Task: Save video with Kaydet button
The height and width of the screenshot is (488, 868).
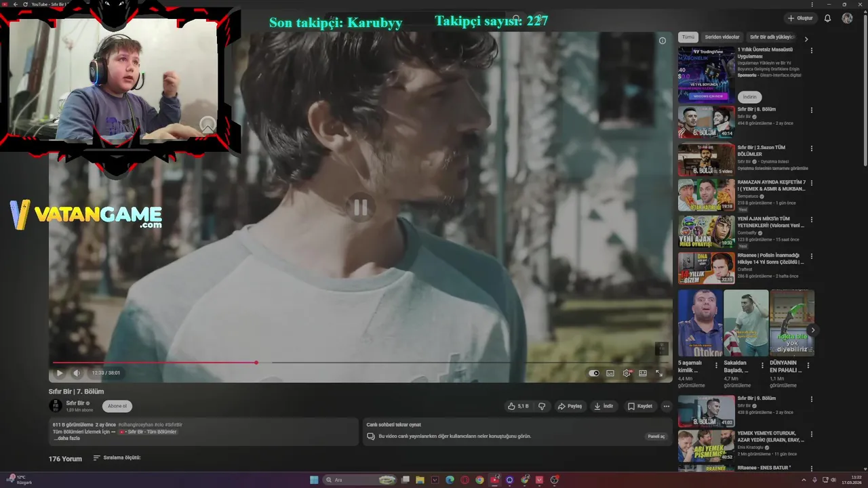Action: click(x=640, y=406)
